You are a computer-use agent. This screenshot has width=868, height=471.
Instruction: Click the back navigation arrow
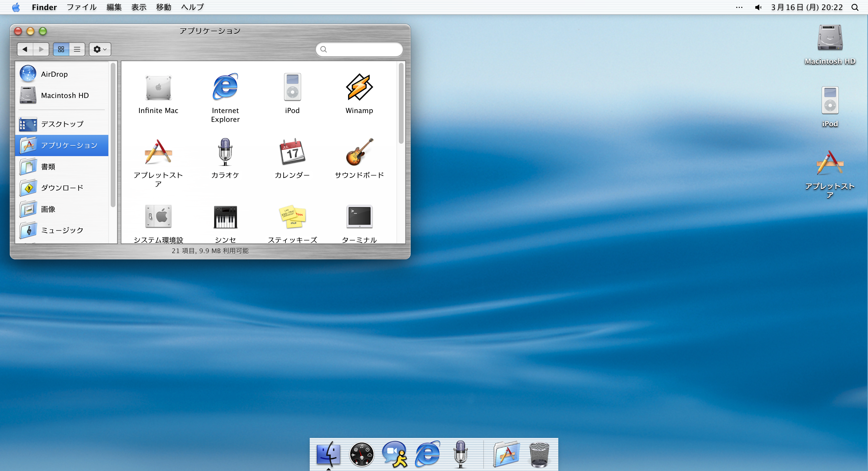coord(24,49)
